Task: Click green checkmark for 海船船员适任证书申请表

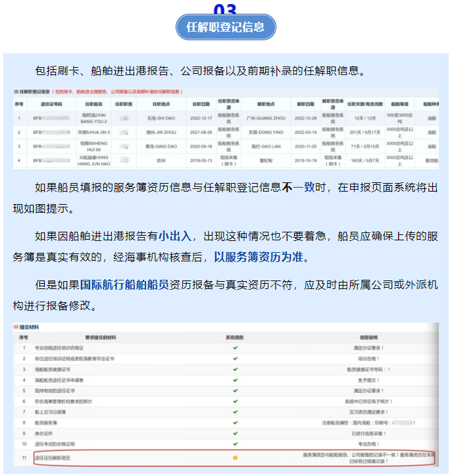Action: [x=235, y=381]
